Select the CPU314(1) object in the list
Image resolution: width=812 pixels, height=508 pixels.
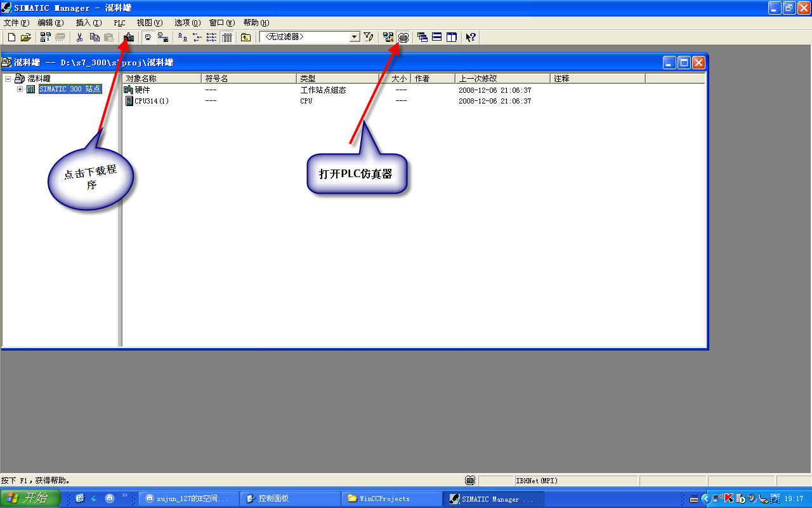pyautogui.click(x=151, y=101)
